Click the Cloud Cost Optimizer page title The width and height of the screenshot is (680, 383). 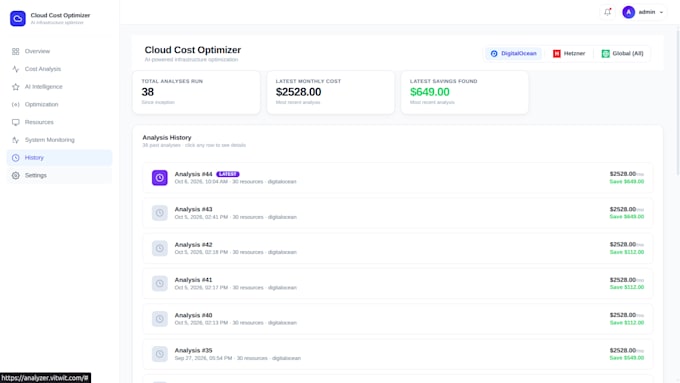193,50
